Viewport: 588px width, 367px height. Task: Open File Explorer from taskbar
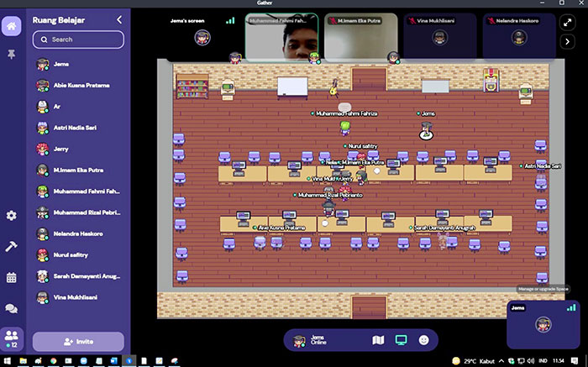(24, 361)
